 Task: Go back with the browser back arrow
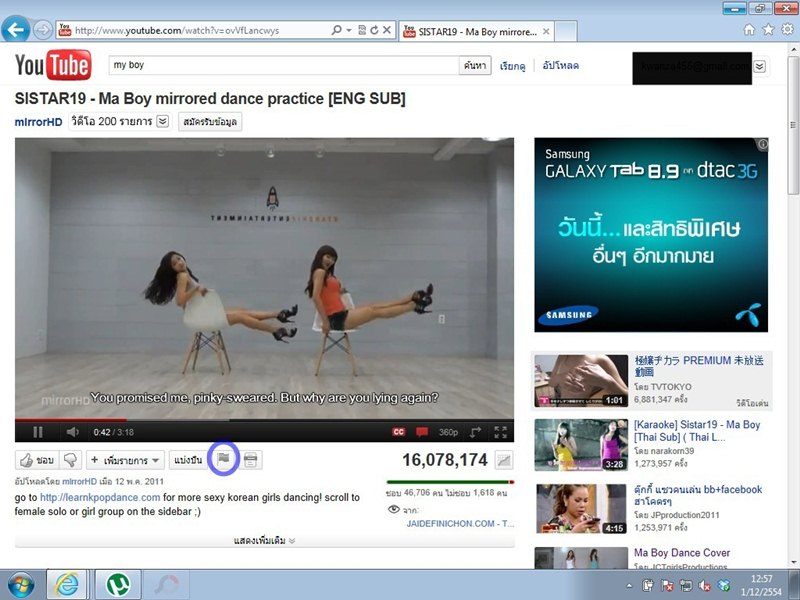(15, 30)
